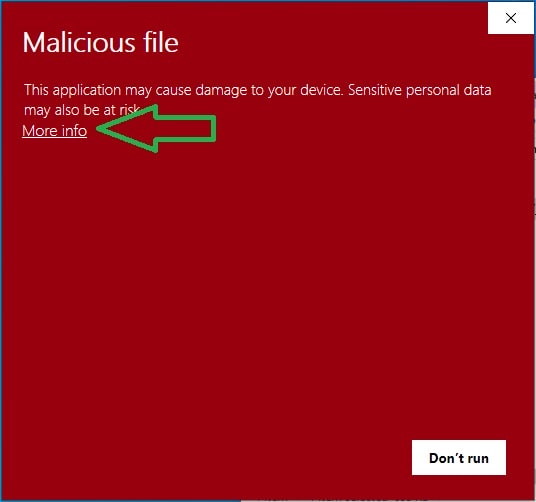Click the 'Sensitive personal data' phrase
This screenshot has height=502, width=536.
(x=420, y=90)
